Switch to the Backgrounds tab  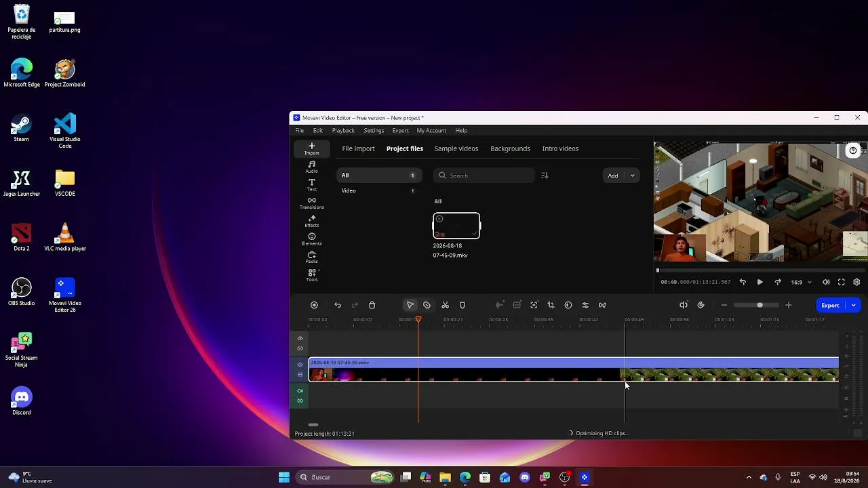[510, 148]
